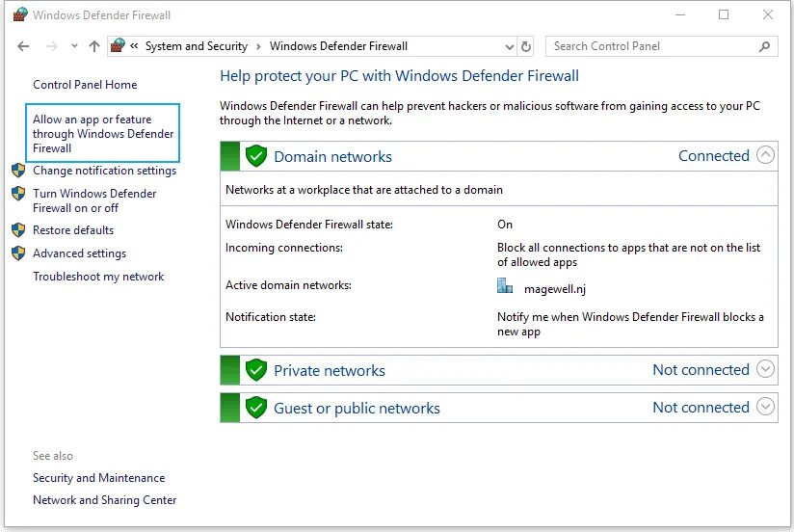The height and width of the screenshot is (532, 794).
Task: Open Allow an app or feature through Firewall
Action: pyautogui.click(x=103, y=134)
